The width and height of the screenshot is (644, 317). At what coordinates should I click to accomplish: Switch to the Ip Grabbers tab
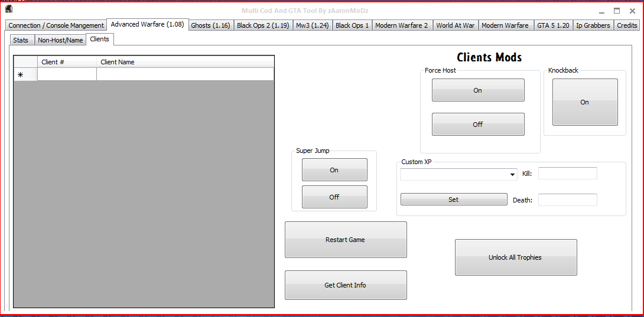click(x=593, y=25)
